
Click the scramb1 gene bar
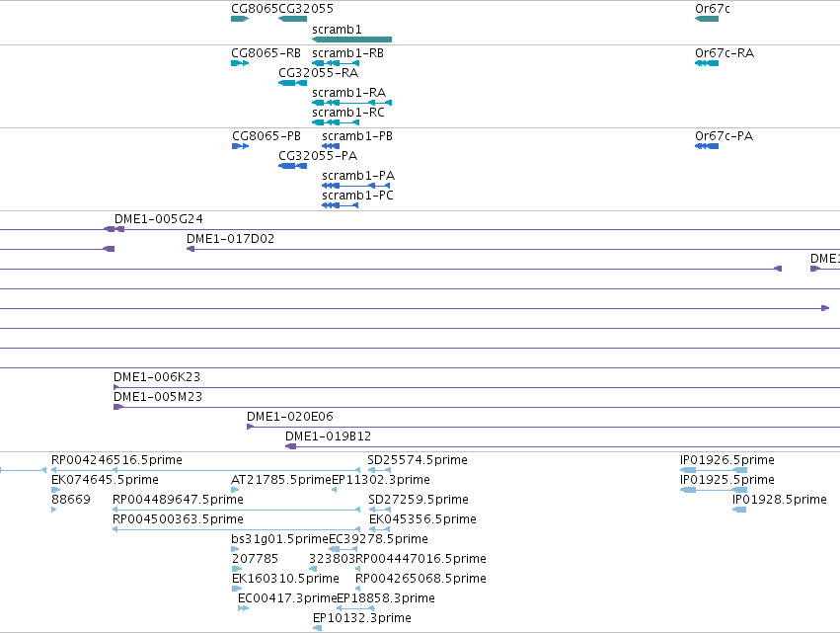[351, 40]
